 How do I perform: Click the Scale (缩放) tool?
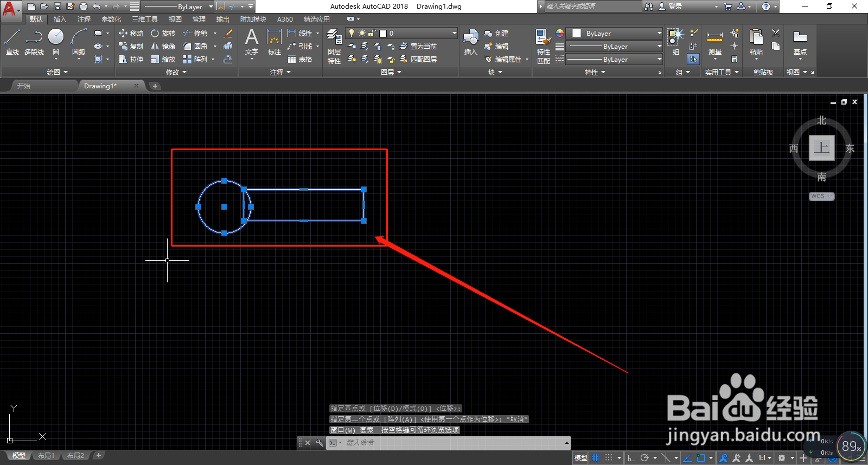[163, 60]
